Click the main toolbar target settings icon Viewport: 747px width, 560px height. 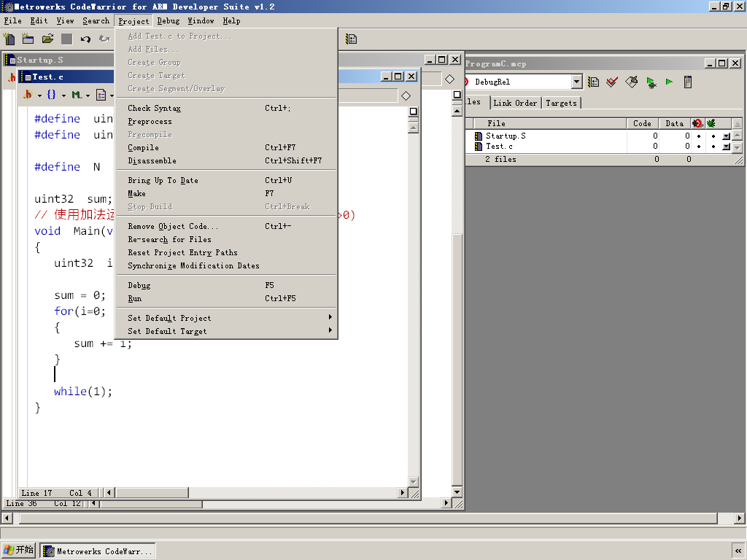click(351, 39)
